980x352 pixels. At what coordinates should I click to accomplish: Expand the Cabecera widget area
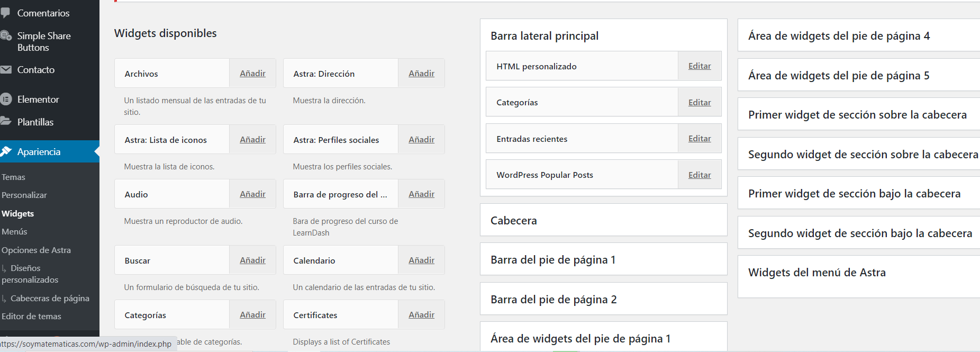click(x=603, y=220)
